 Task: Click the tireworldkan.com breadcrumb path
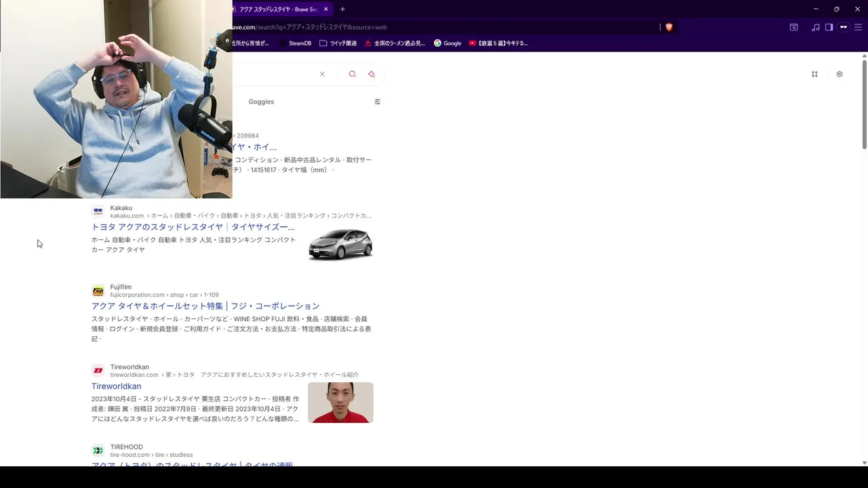pyautogui.click(x=235, y=375)
